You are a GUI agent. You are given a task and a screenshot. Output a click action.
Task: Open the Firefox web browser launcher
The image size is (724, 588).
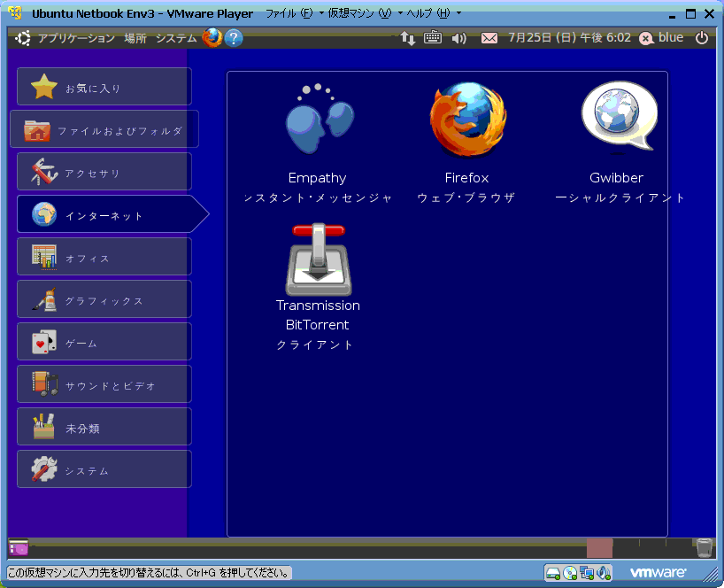tap(467, 143)
